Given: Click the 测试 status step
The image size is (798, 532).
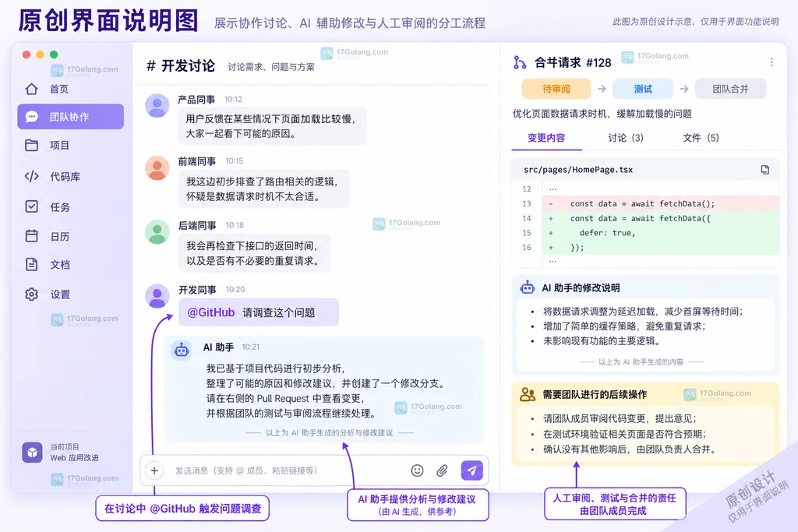Looking at the screenshot, I should [643, 89].
